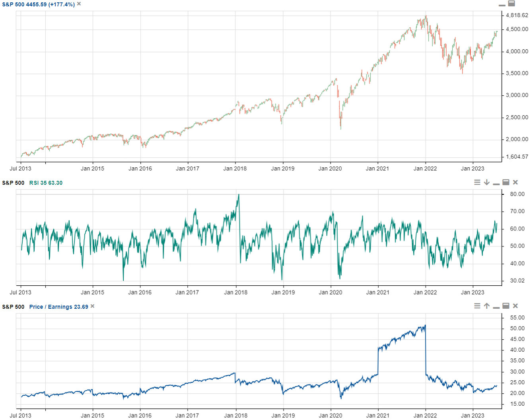This screenshot has height=420, width=529.
Task: Click the 4,818.62 high price axis label
Action: coord(517,15)
